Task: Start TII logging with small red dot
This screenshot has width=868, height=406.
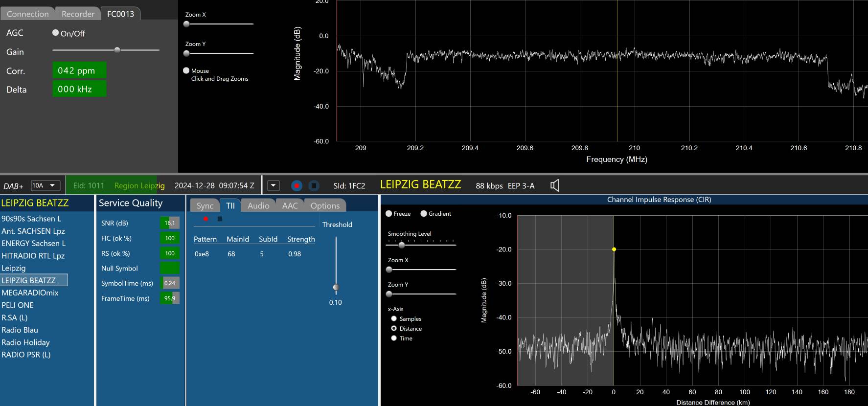Action: tap(206, 219)
